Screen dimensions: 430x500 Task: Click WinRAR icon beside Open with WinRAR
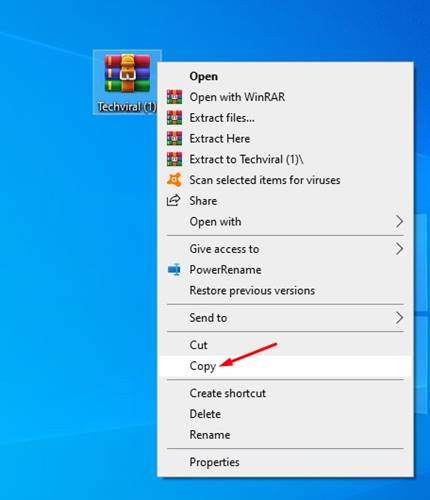[174, 97]
